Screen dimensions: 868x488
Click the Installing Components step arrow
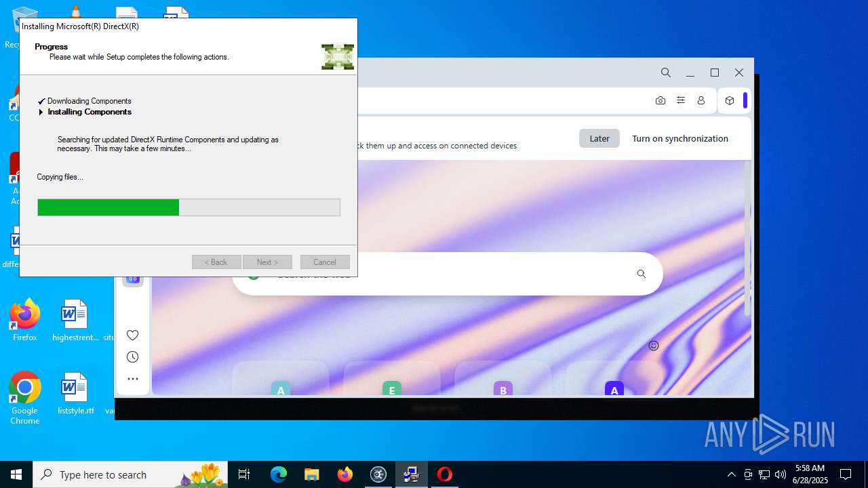coord(41,113)
